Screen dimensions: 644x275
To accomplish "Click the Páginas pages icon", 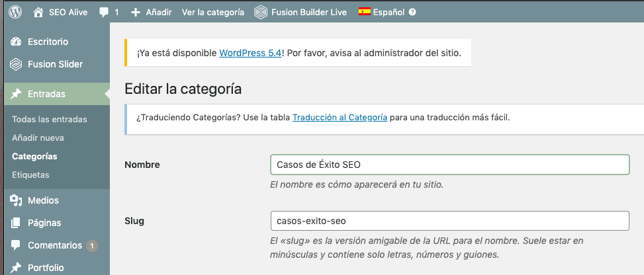I will pyautogui.click(x=16, y=223).
